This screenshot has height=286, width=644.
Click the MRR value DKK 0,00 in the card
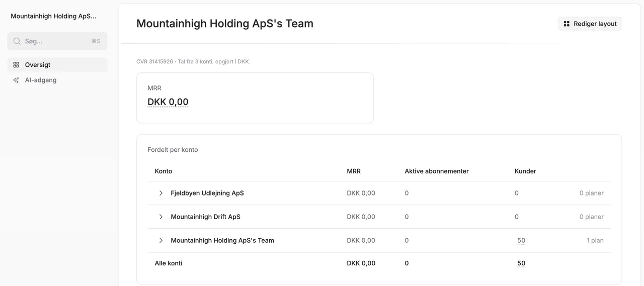[168, 102]
